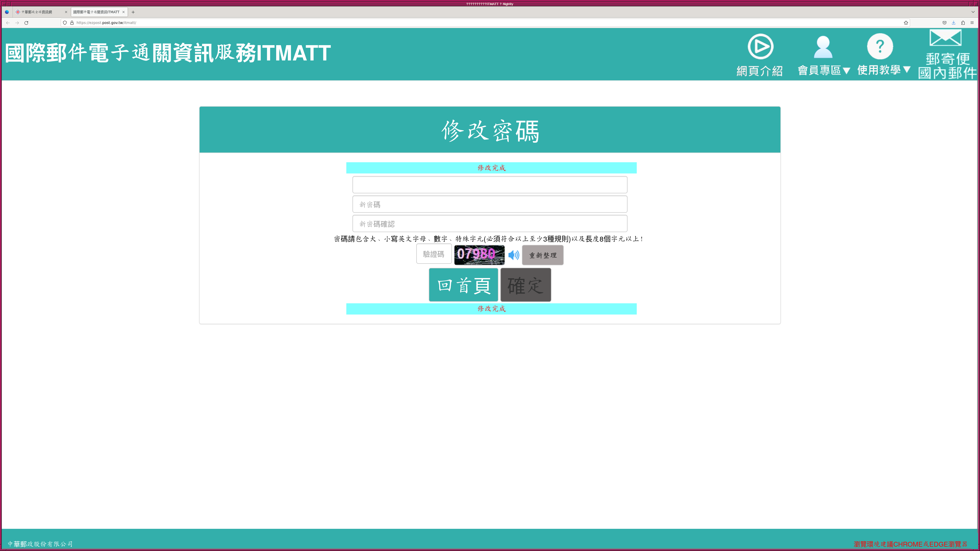Viewport: 980px width, 551px height.
Task: Open a new browser tab
Action: click(x=133, y=12)
